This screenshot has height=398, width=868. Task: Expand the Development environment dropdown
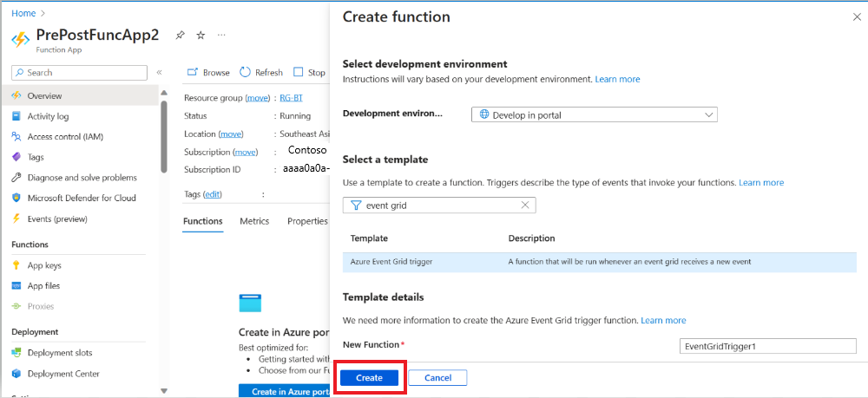pyautogui.click(x=595, y=115)
